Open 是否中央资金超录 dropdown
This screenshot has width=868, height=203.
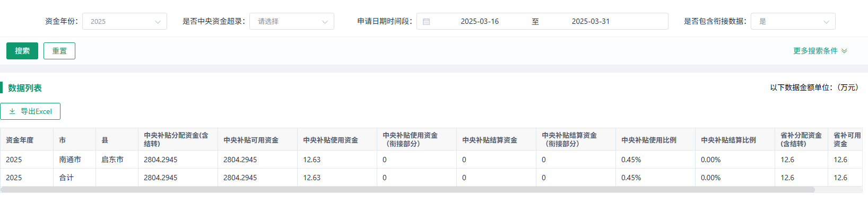pos(292,21)
